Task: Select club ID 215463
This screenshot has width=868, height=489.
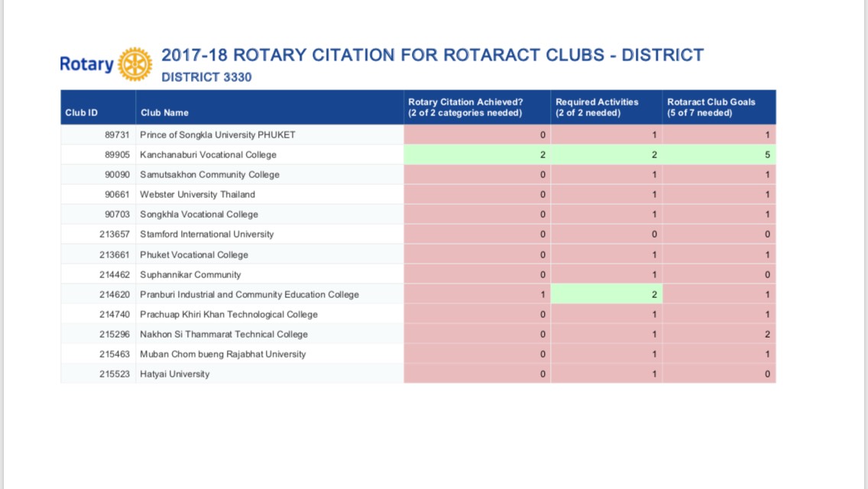Action: click(114, 355)
